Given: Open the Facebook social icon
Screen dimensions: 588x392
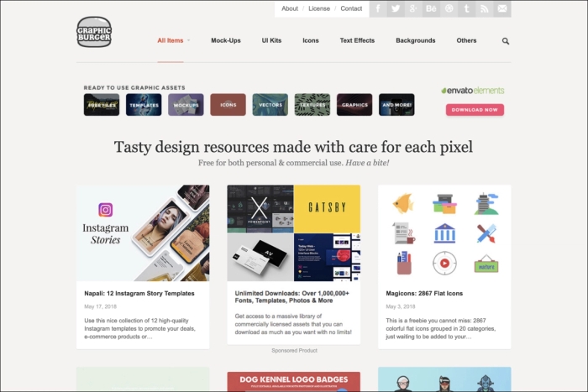Looking at the screenshot, I should click(378, 8).
